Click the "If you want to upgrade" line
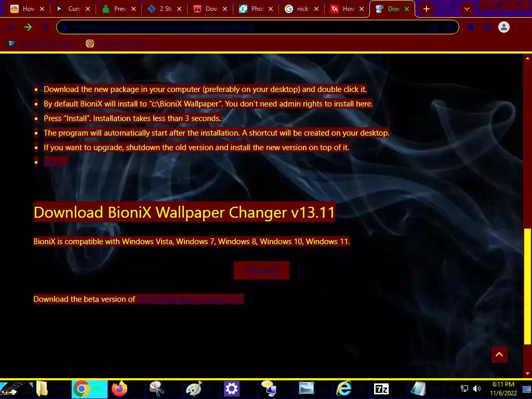 click(196, 148)
